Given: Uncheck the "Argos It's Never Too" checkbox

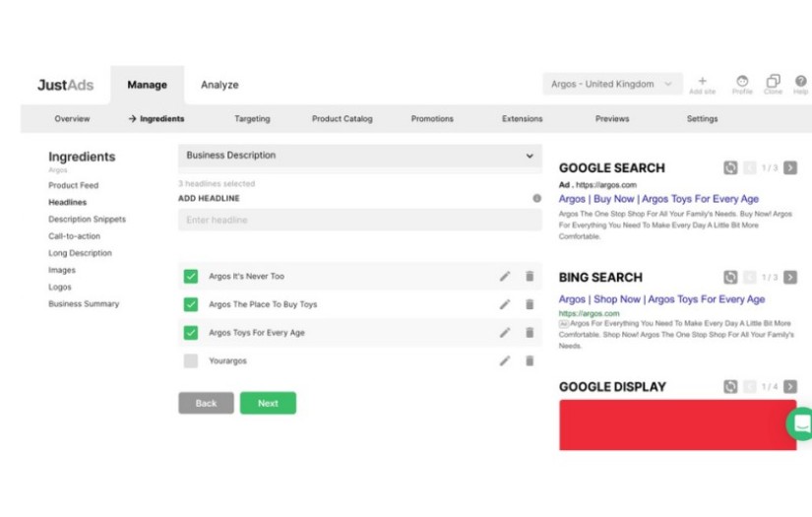Looking at the screenshot, I should [x=191, y=277].
